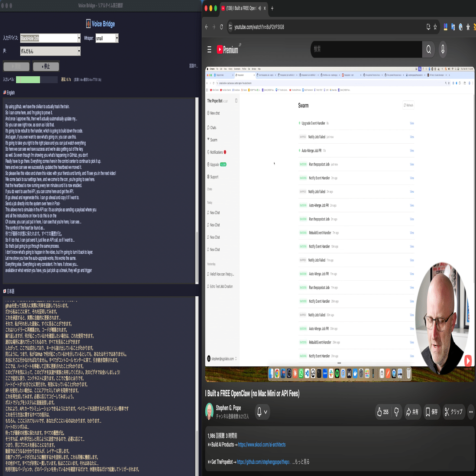Click the green input level meter
This screenshot has width=476, height=476.
[x=28, y=80]
